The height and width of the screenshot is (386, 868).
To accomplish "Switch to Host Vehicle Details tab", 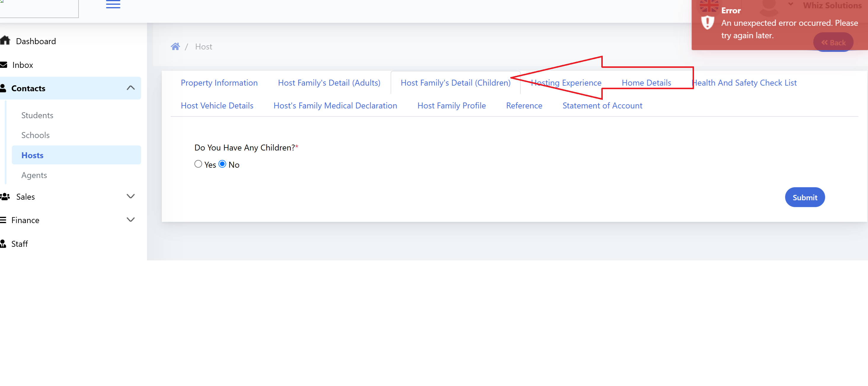I will coord(217,105).
